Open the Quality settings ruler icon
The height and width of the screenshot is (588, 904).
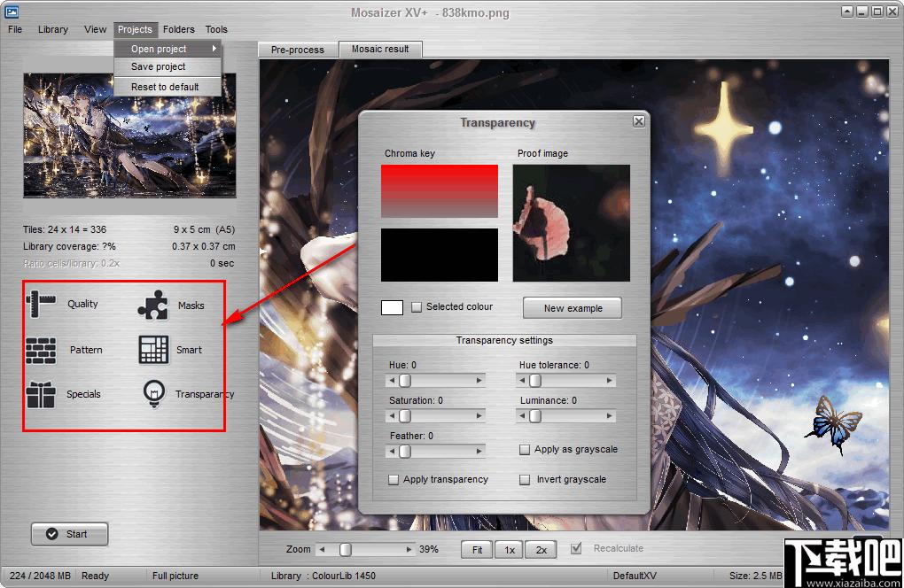pyautogui.click(x=41, y=304)
